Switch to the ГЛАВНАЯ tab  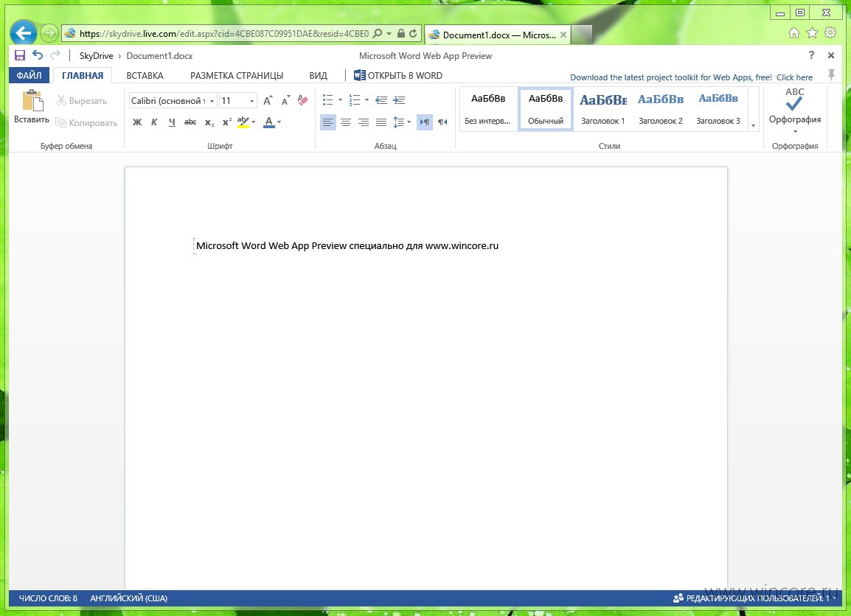(83, 75)
